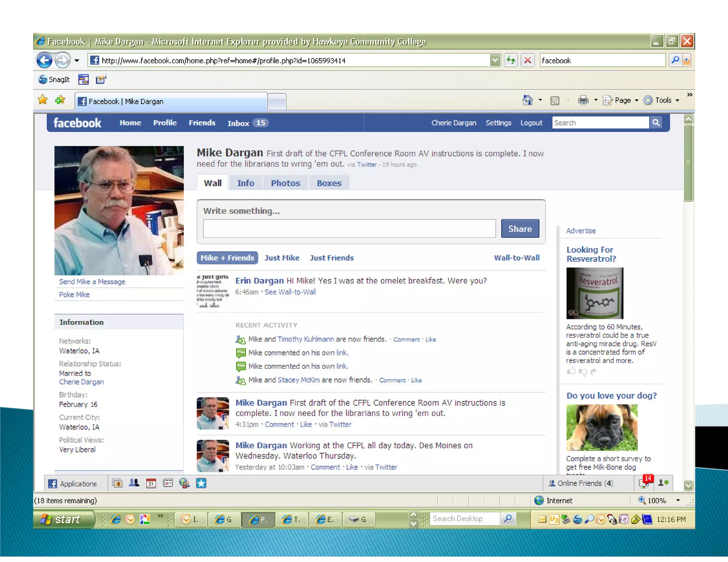Expand the Home button dropdown arrow
This screenshot has width=728, height=562.
[x=540, y=100]
